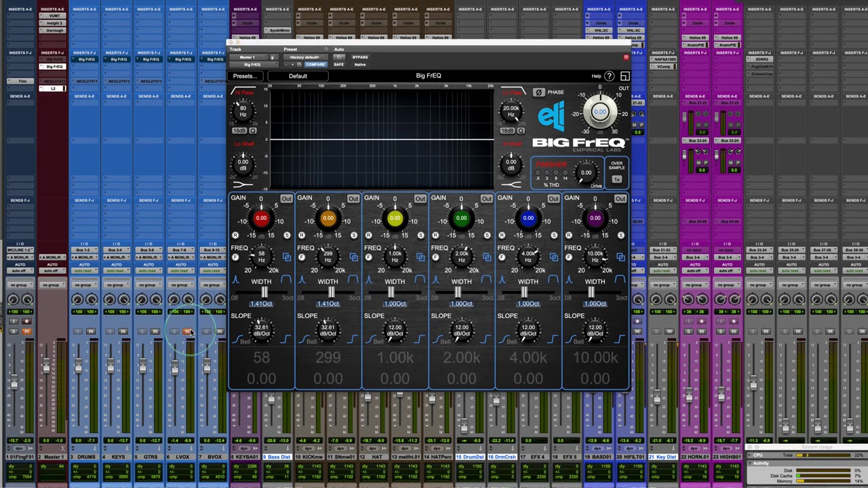Invert phase with the Ø button

coord(538,92)
